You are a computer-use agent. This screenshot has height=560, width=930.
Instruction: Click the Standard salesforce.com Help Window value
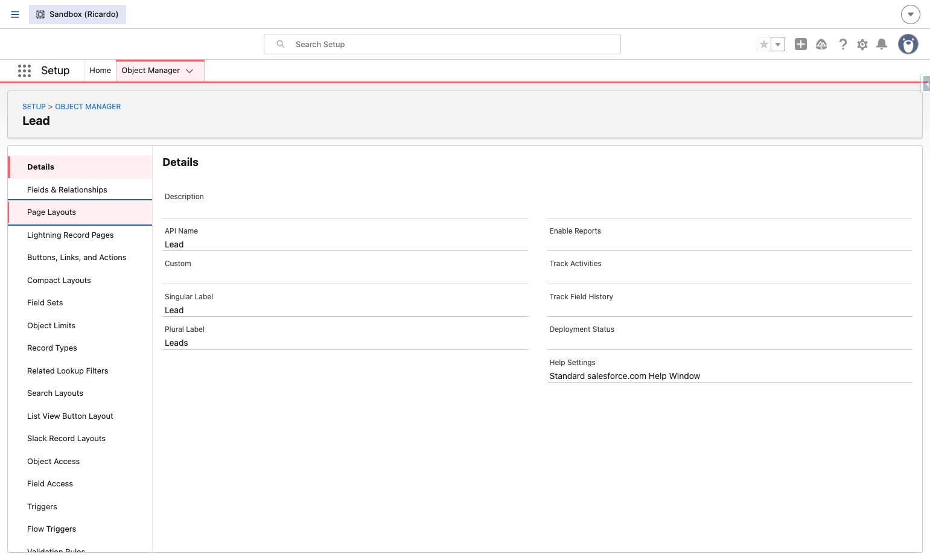pos(625,376)
